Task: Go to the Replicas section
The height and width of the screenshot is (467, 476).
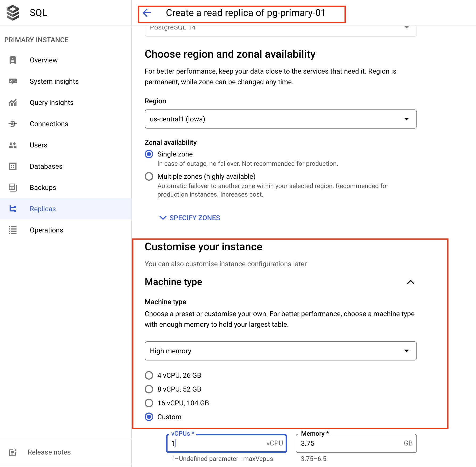Action: (43, 209)
